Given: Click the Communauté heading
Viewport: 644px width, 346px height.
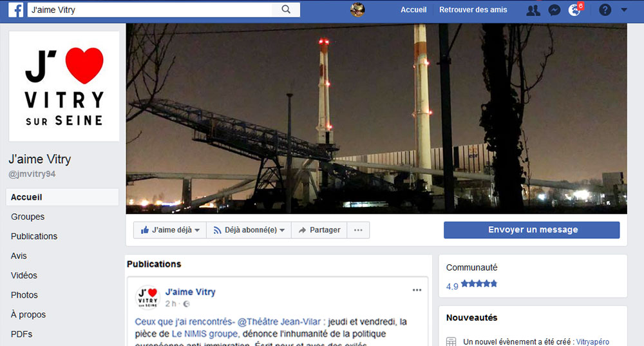Looking at the screenshot, I should [471, 267].
